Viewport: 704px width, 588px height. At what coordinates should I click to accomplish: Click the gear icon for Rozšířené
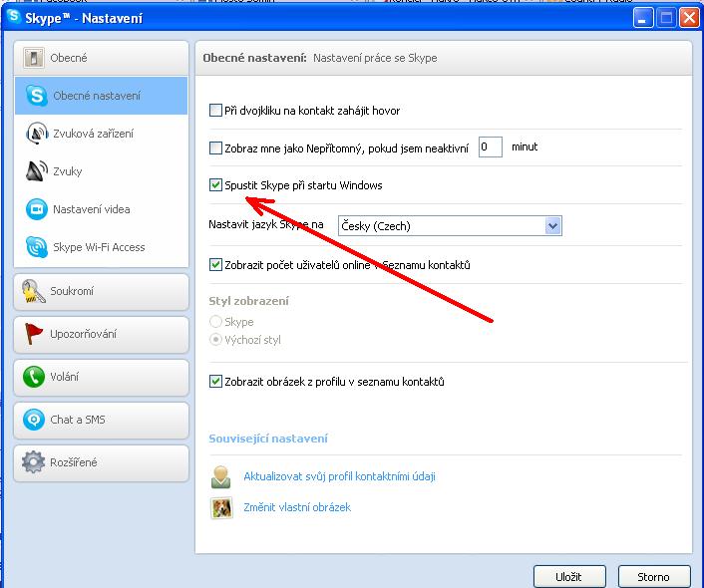pyautogui.click(x=34, y=462)
